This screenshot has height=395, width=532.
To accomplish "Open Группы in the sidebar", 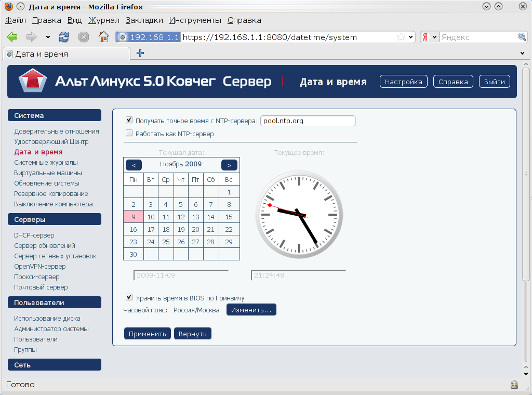I will point(25,350).
